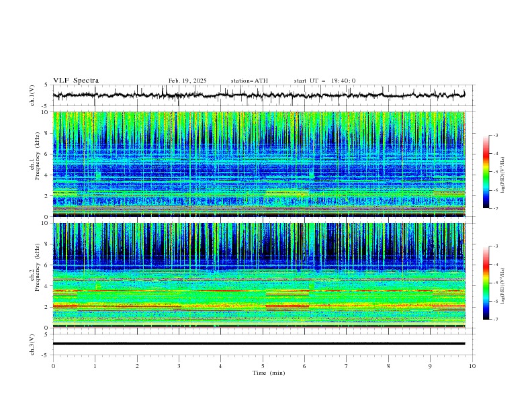Select the date "Feb. 19, 2025"
532x411 pixels.
click(187, 81)
